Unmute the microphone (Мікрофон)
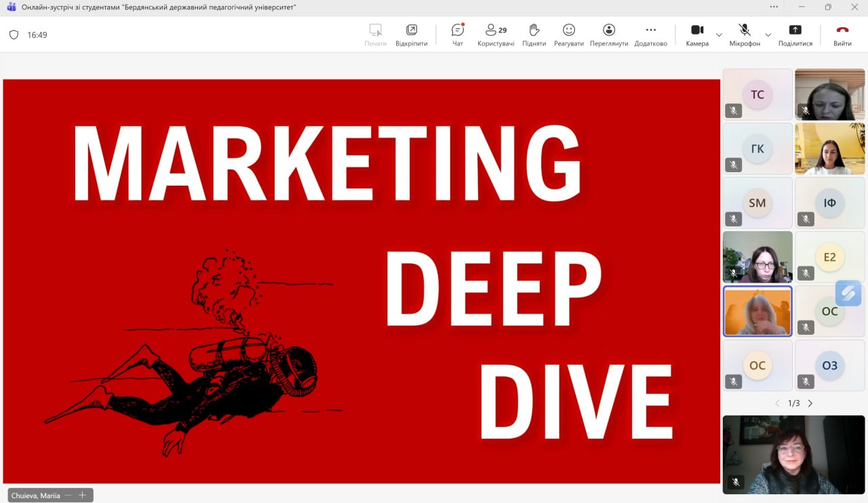Viewport: 868px width, 503px height. pos(744,35)
